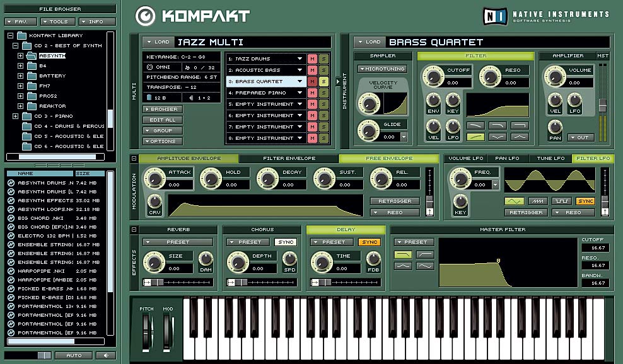Viewport: 623px width, 364px height.
Task: Select the lowpass shape in Master Filter
Action: [404, 254]
